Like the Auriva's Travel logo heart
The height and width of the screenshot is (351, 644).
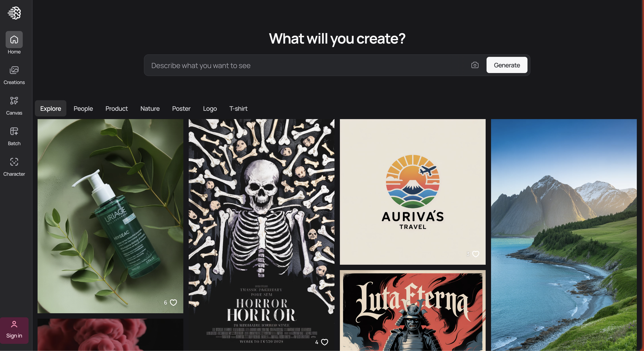[476, 254]
